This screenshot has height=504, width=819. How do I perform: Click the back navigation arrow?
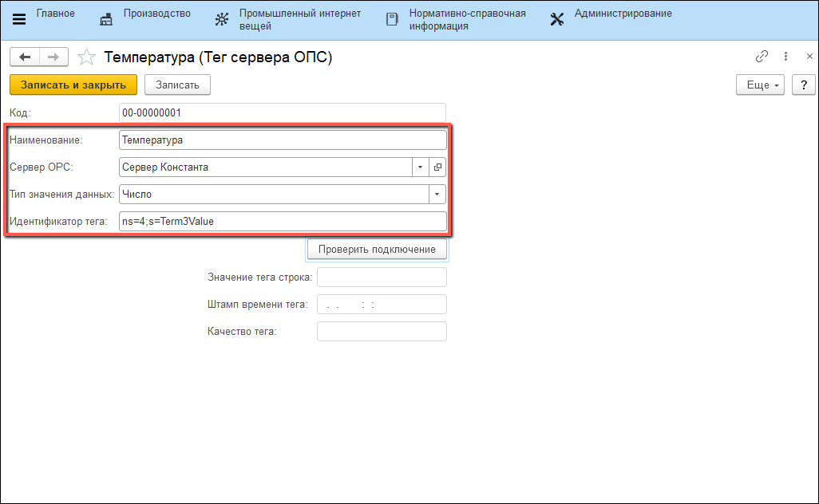(x=25, y=57)
